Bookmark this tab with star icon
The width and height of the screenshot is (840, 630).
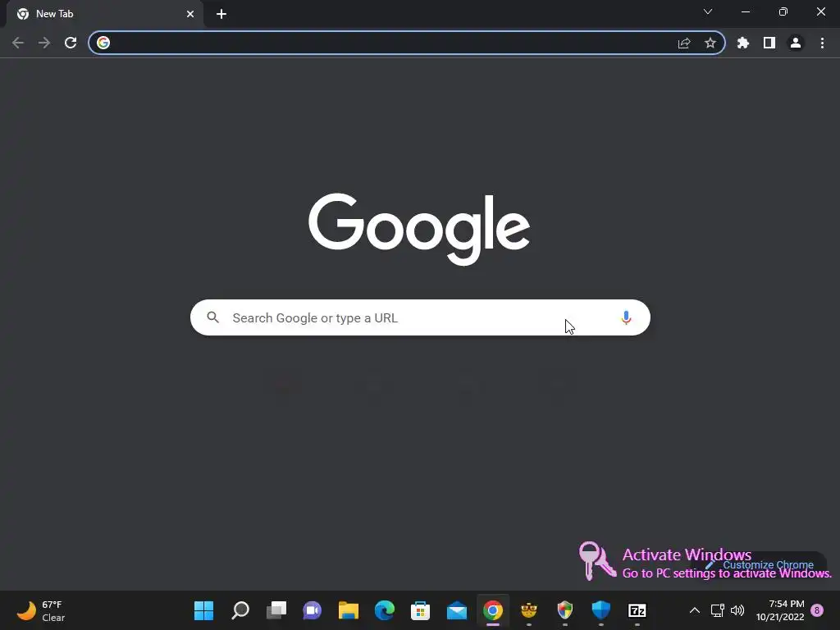click(x=710, y=43)
